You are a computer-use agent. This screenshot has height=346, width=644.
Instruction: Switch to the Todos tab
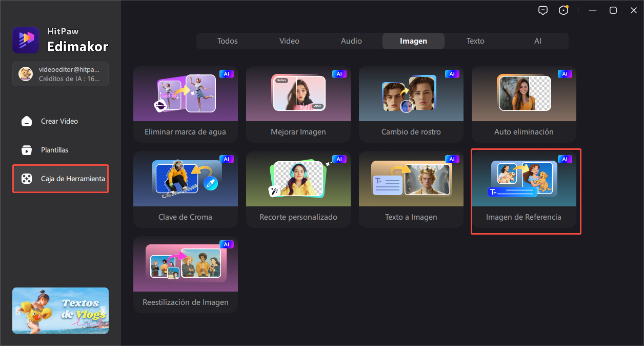227,41
